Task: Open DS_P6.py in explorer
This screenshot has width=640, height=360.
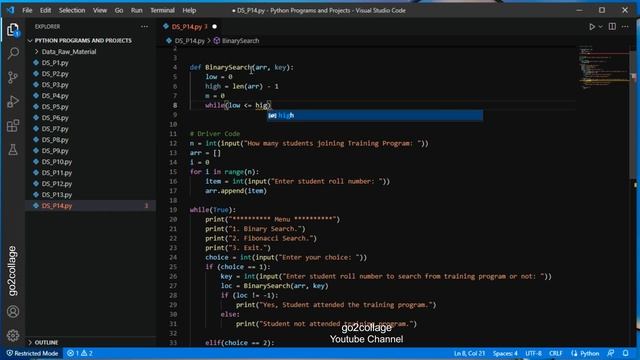Action: [55, 118]
